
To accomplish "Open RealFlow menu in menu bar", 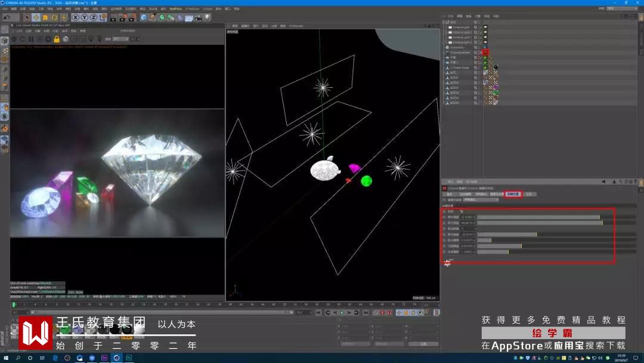I will (176, 8).
